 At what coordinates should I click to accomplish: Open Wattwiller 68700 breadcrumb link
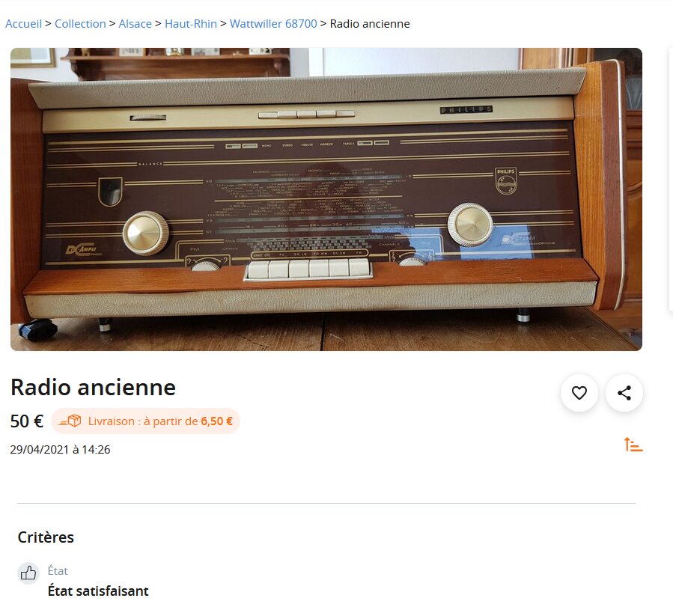pos(273,24)
